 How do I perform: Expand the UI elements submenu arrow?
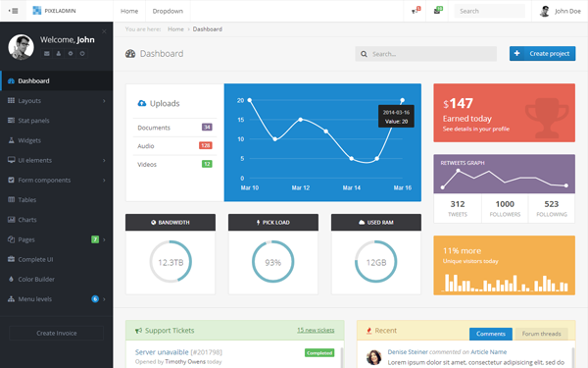click(104, 160)
